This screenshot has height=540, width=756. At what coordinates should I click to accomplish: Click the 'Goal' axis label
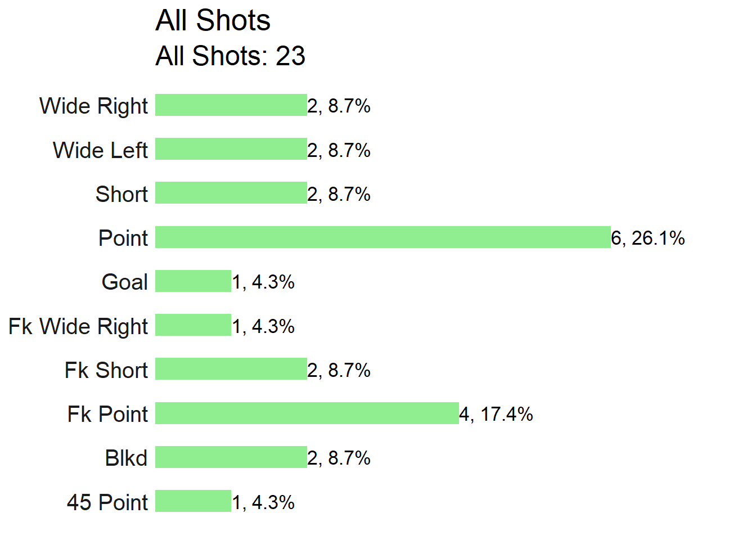coord(125,282)
